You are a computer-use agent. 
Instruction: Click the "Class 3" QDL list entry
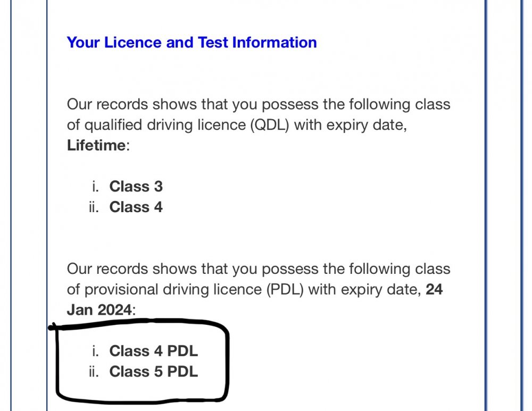tap(136, 187)
